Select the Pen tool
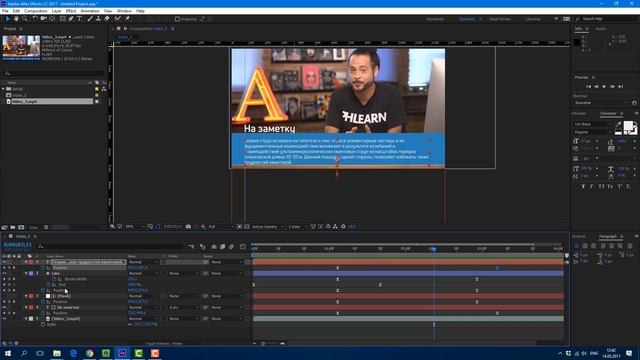This screenshot has height=360, width=640. [x=71, y=19]
